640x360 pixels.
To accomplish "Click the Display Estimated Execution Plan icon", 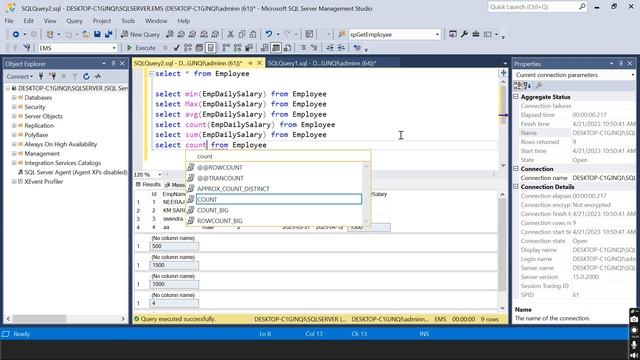I will point(188,48).
